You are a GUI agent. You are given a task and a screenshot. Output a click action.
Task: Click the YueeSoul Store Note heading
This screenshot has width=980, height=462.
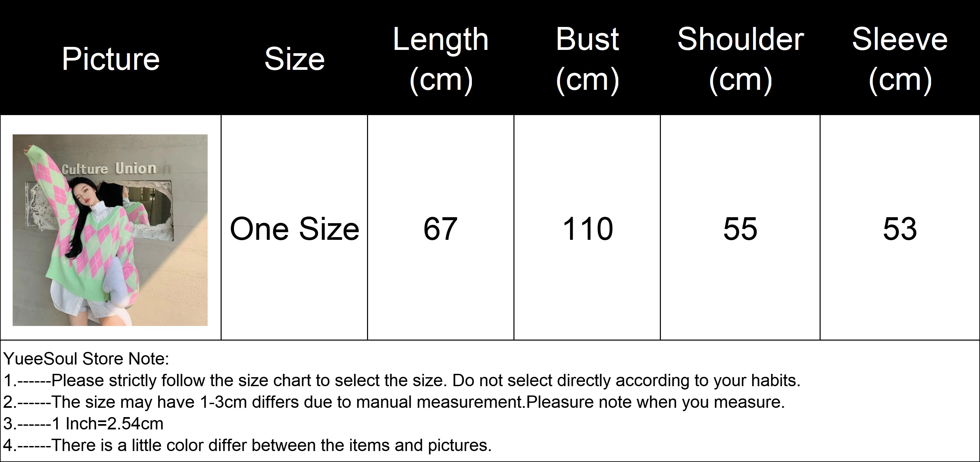pyautogui.click(x=87, y=359)
